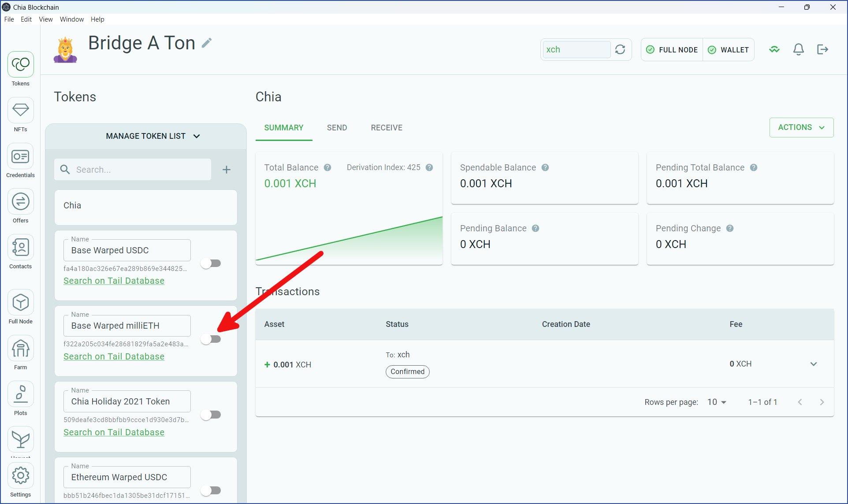Screen dimensions: 848x504
Task: Open the Actions dropdown menu
Action: [801, 127]
